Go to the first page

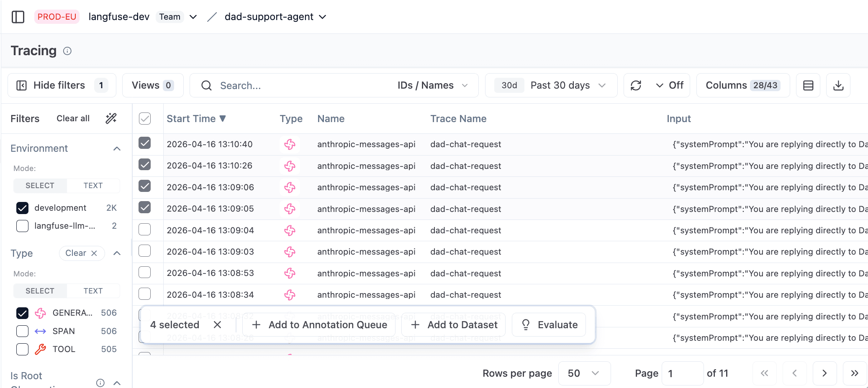pyautogui.click(x=765, y=373)
